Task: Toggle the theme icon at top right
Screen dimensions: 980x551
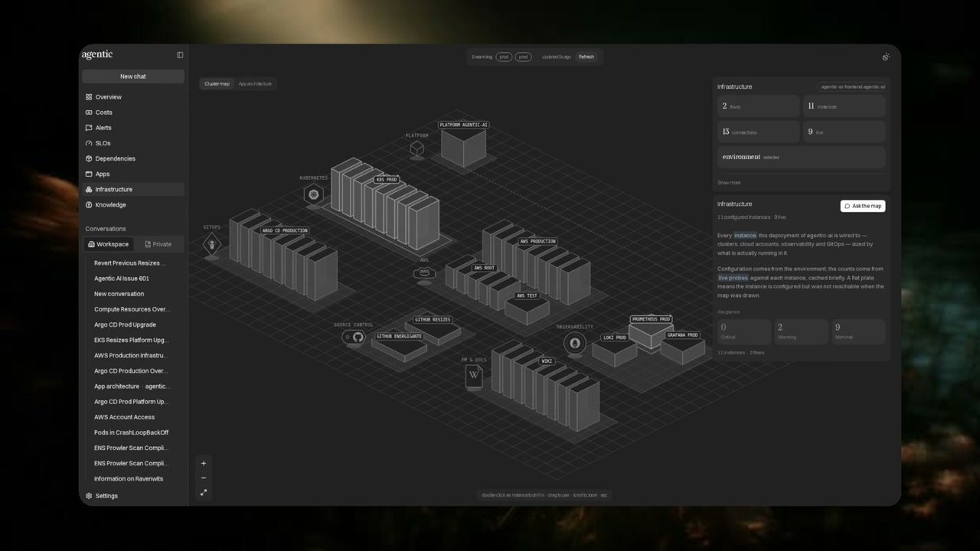Action: click(886, 57)
